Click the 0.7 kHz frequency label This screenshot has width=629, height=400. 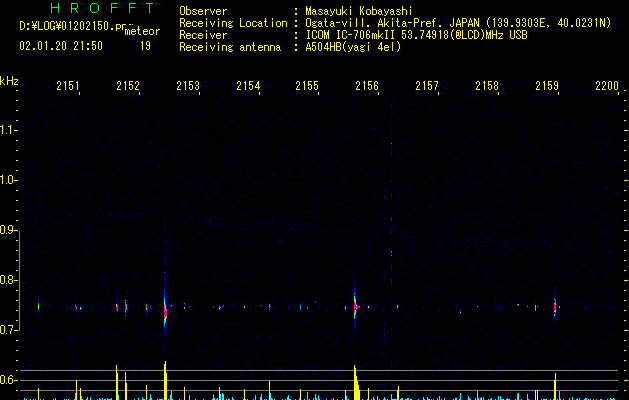8,330
